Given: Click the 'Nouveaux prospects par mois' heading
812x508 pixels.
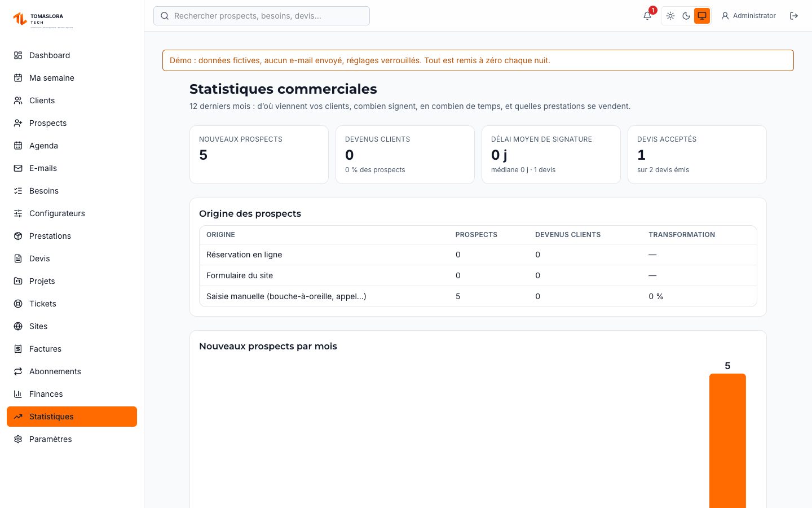Looking at the screenshot, I should [268, 346].
